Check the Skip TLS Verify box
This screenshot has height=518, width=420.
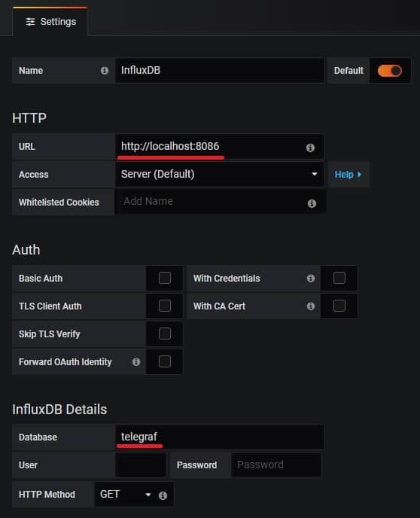(164, 334)
